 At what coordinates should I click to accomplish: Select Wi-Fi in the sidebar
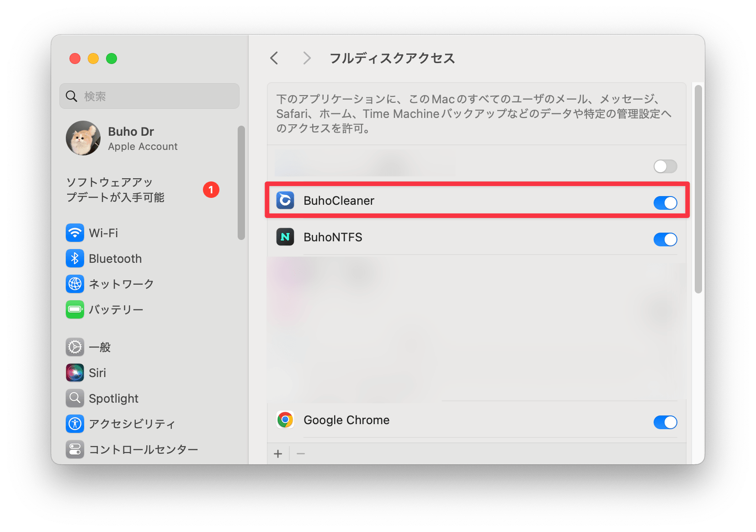103,233
